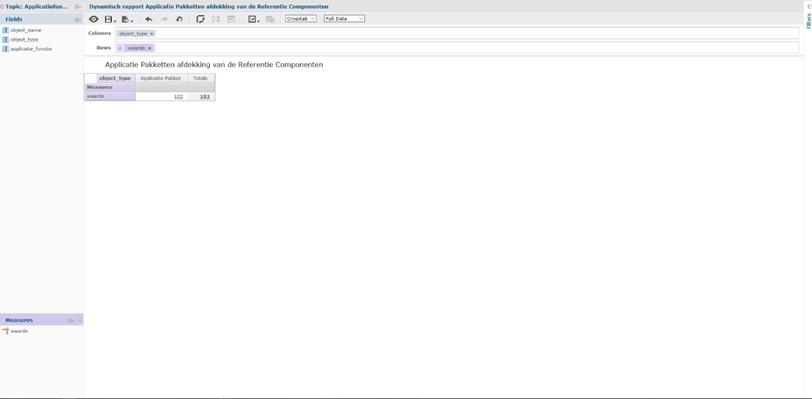Minimize the Measures panel

(80, 321)
